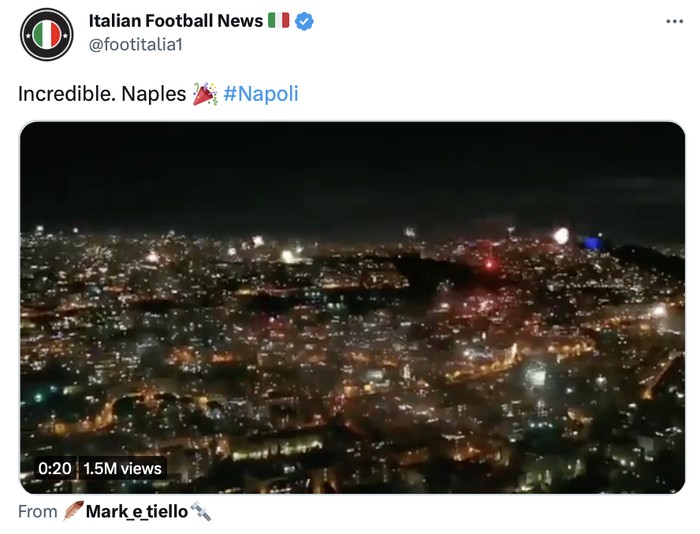Click the "From" label under the video
This screenshot has height=534, width=700.
coord(38,511)
